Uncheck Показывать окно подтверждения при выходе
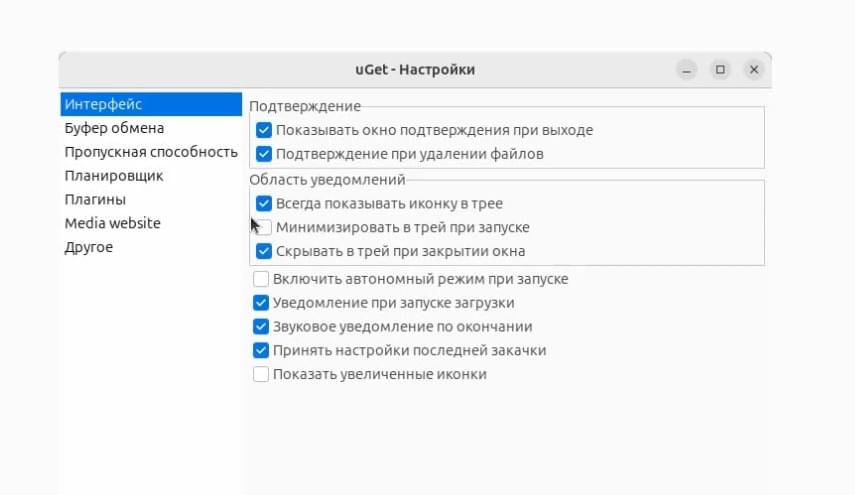This screenshot has height=495, width=855. click(x=264, y=130)
